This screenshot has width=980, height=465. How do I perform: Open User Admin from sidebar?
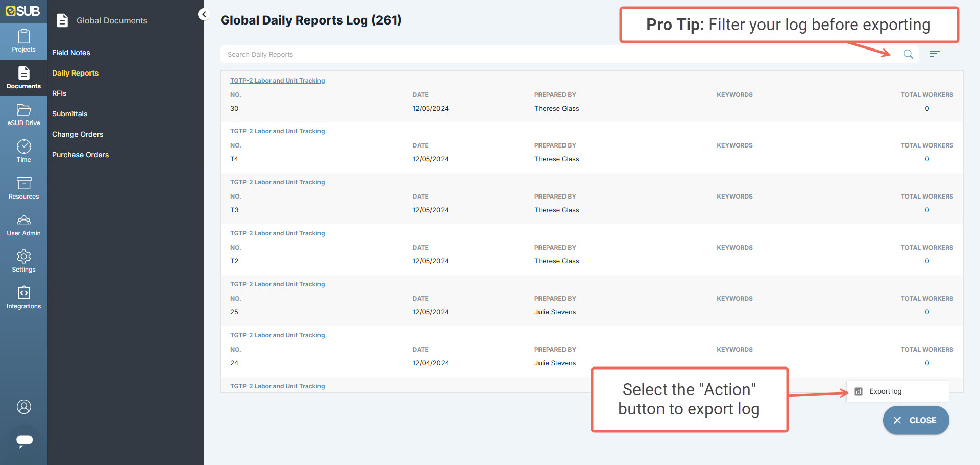pos(23,225)
